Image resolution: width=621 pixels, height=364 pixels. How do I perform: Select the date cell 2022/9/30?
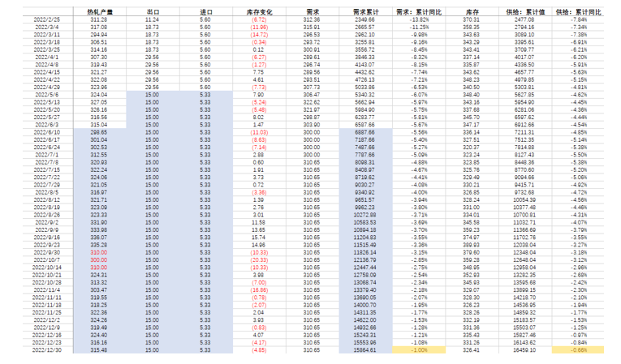click(x=47, y=252)
